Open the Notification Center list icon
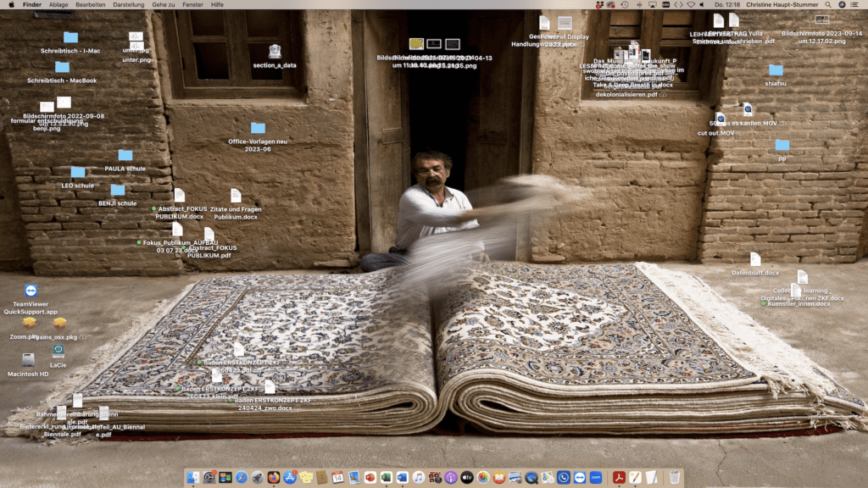The width and height of the screenshot is (868, 488). tap(854, 4)
